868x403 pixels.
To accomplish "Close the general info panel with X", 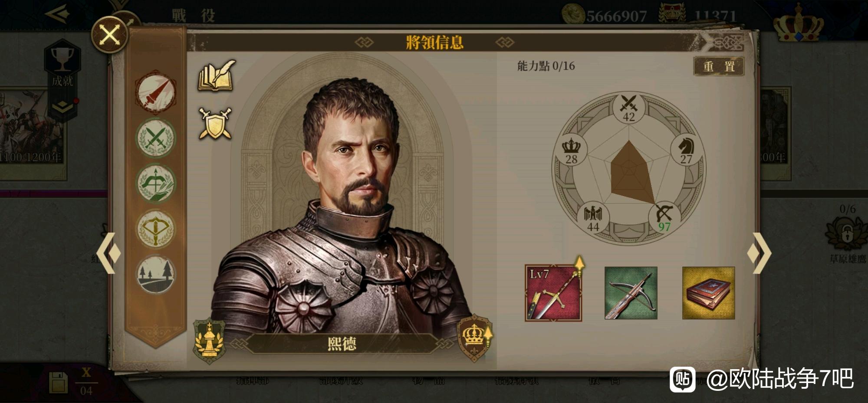I will click(110, 35).
